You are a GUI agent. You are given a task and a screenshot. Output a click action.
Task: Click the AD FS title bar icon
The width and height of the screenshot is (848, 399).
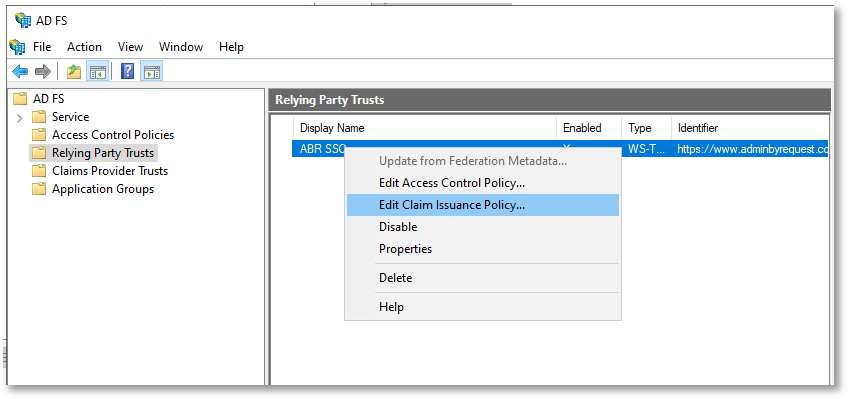point(23,21)
